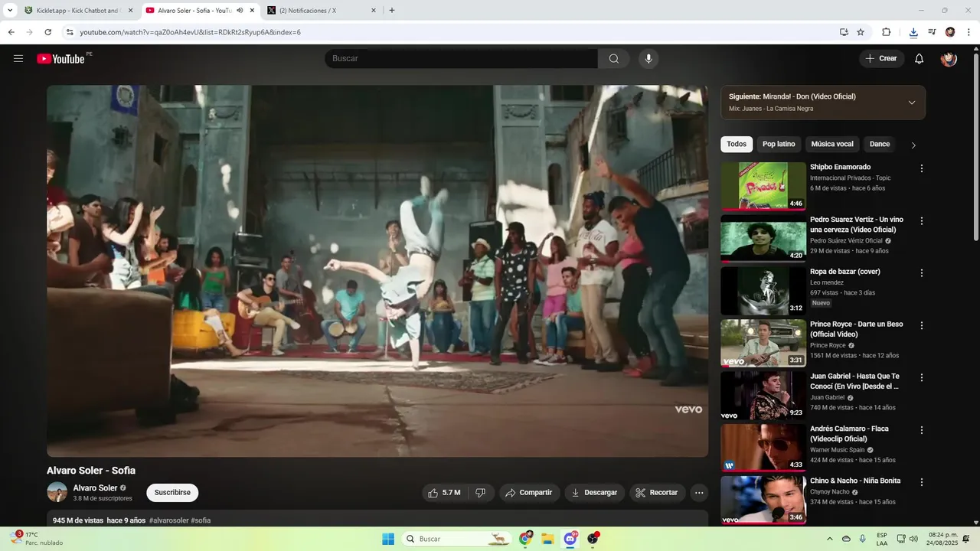
Task: Show more category chips with arrow
Action: 913,145
